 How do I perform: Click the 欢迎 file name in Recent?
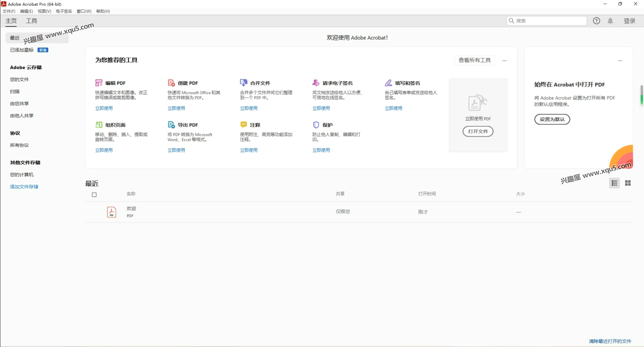[x=131, y=208]
